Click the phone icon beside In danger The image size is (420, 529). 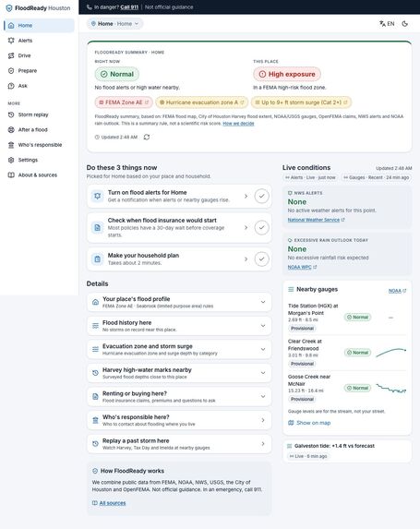point(89,7)
